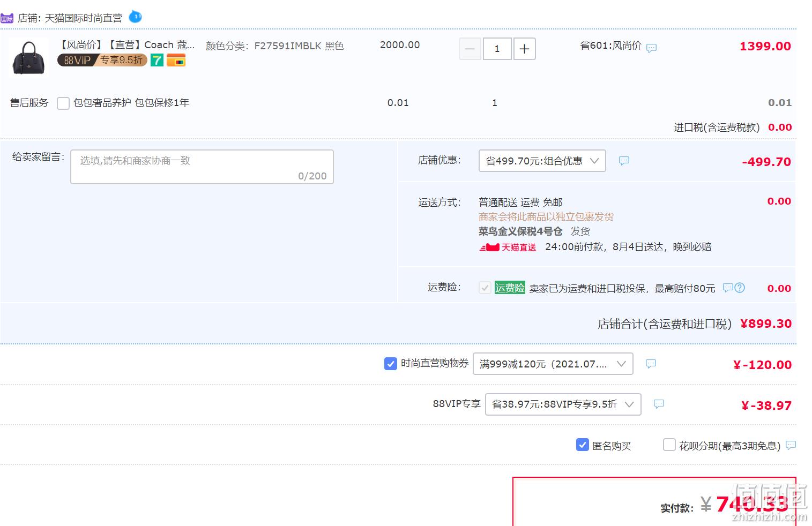Click the 88VIP 9.5折 discount badge

(x=102, y=60)
